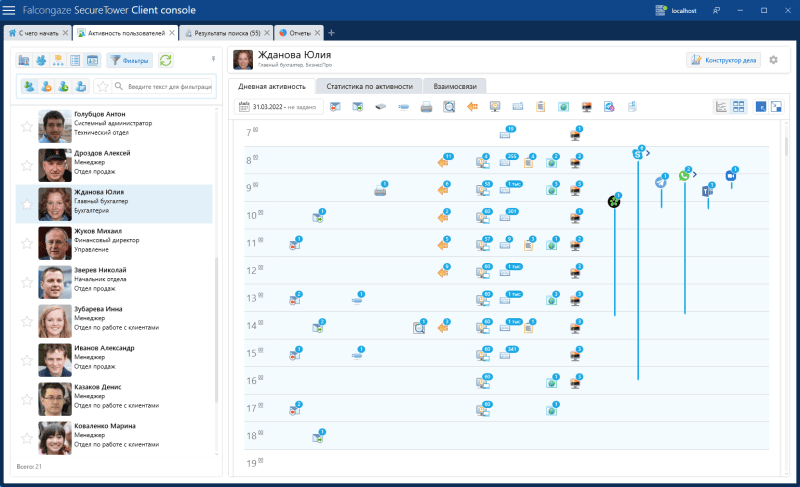
Task: Click the refresh user list icon
Action: (166, 60)
